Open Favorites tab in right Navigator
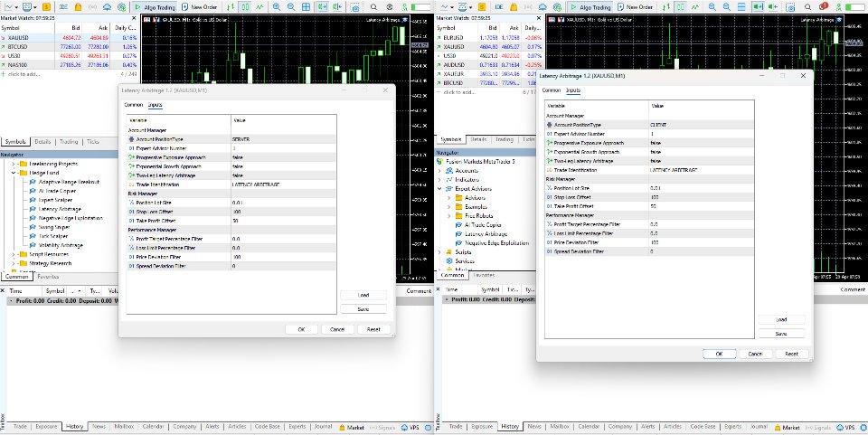This screenshot has width=868, height=435. pyautogui.click(x=484, y=275)
